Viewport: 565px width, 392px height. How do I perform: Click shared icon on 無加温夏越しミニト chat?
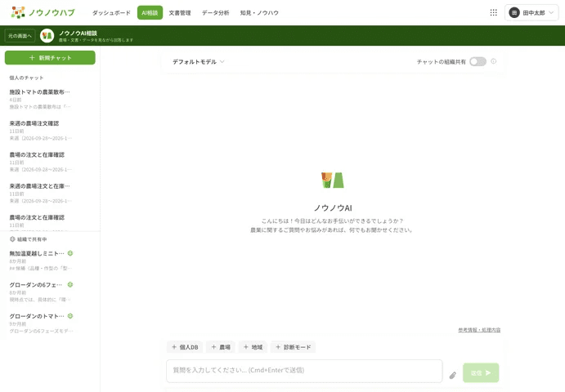[70, 253]
